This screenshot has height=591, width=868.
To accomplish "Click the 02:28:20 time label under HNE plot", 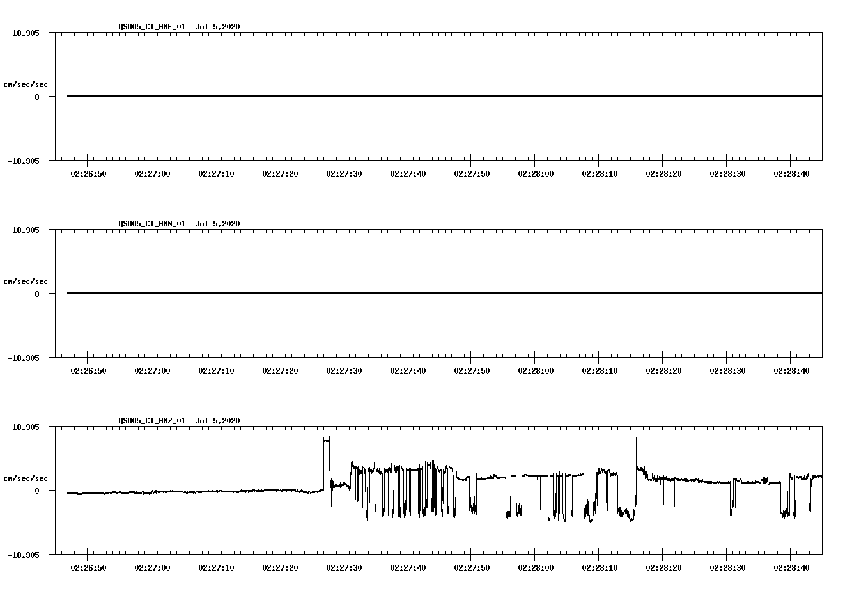I will (x=663, y=174).
